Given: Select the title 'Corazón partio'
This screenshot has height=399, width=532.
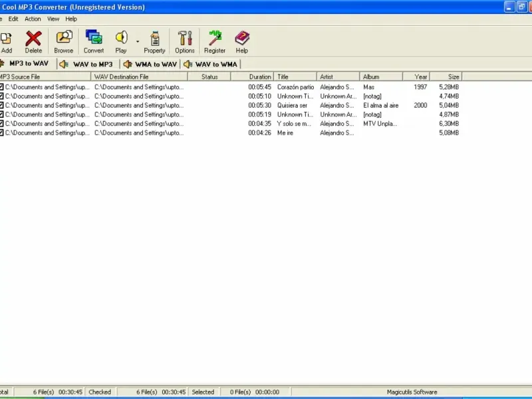Looking at the screenshot, I should (295, 87).
